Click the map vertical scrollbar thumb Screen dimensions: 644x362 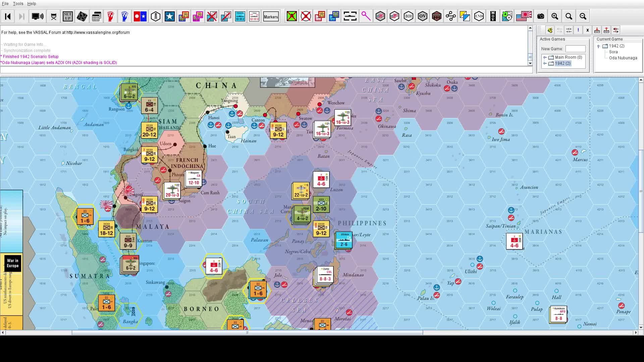pos(641,191)
